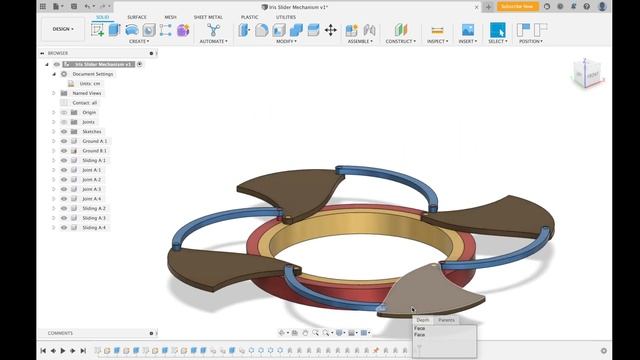Toggle visibility of Joints folder
The image size is (640, 360).
click(x=64, y=122)
